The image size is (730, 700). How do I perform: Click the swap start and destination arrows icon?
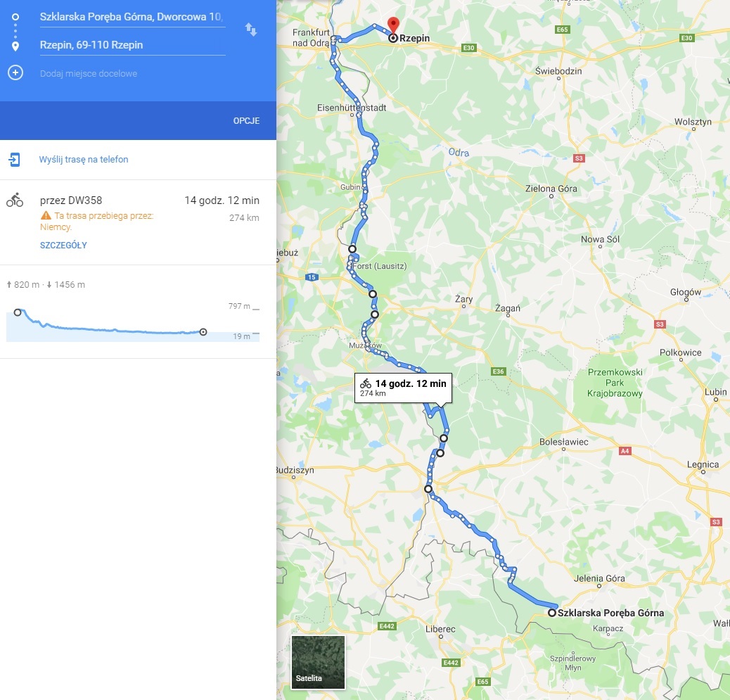click(x=251, y=30)
